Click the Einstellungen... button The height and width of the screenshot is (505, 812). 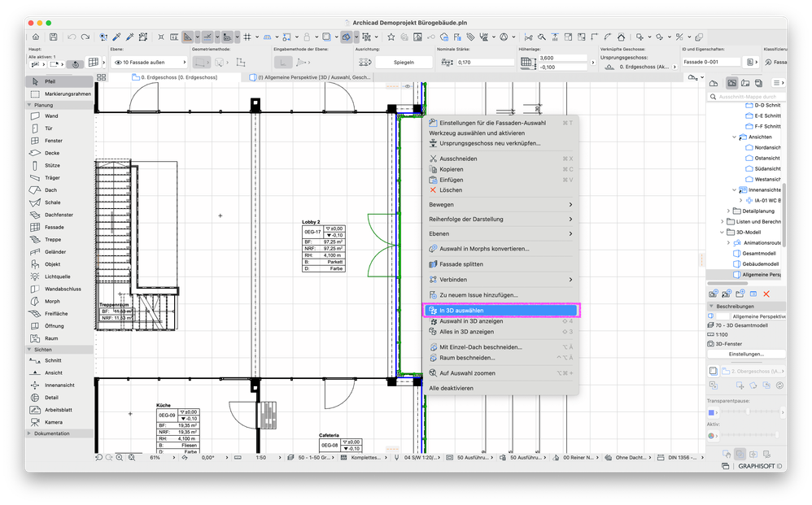click(x=746, y=355)
